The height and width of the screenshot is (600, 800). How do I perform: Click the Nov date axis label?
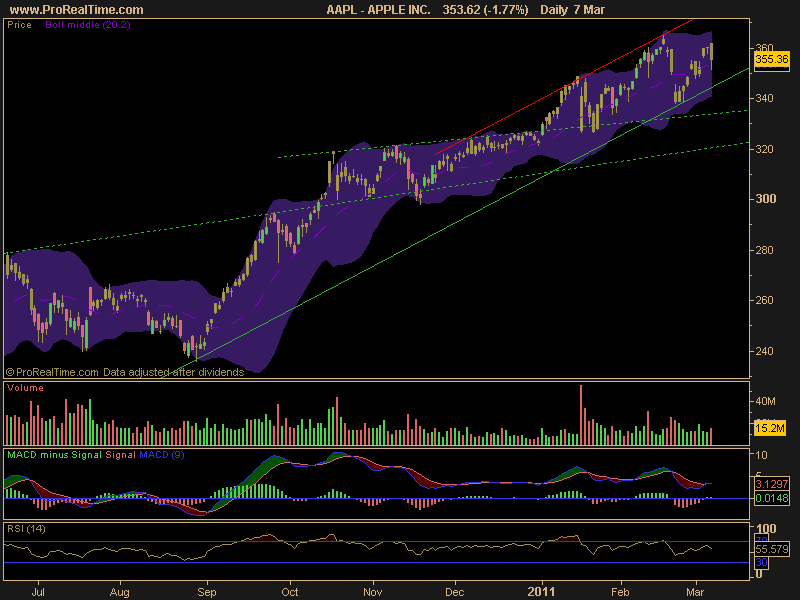372,592
